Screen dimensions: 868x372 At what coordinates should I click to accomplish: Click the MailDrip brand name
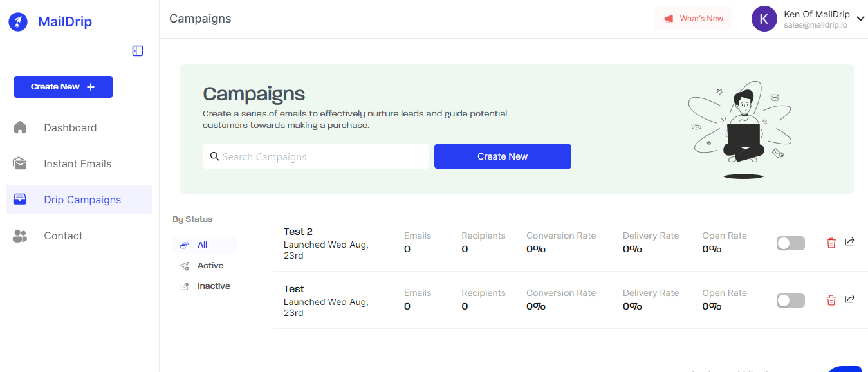[65, 22]
